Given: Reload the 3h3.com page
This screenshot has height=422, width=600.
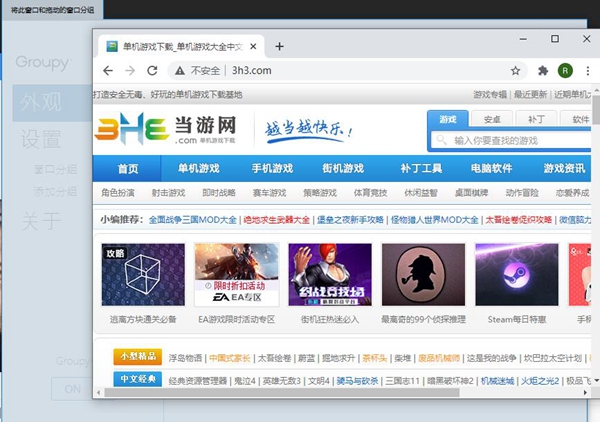Looking at the screenshot, I should tap(152, 70).
